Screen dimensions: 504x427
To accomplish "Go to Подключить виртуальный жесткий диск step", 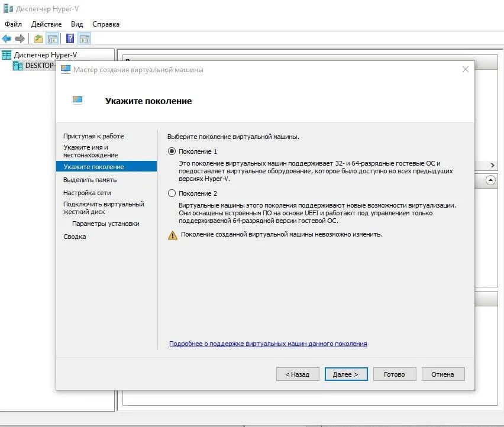I will [104, 208].
